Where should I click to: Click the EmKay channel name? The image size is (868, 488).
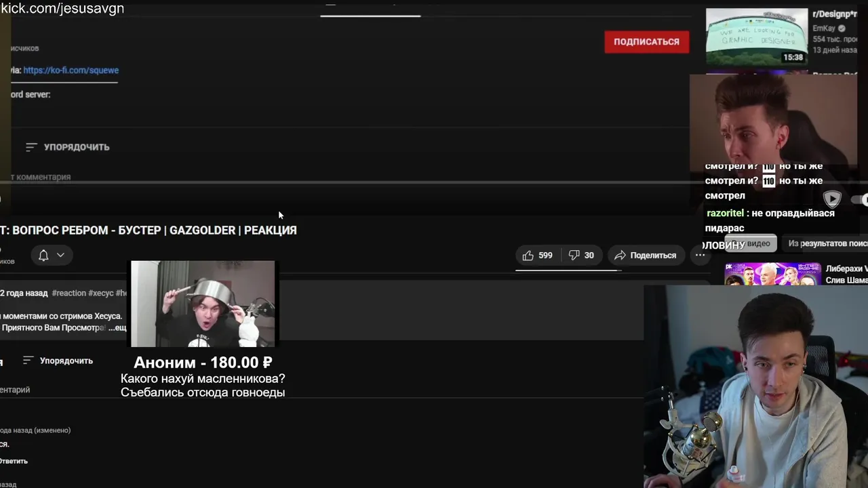824,28
